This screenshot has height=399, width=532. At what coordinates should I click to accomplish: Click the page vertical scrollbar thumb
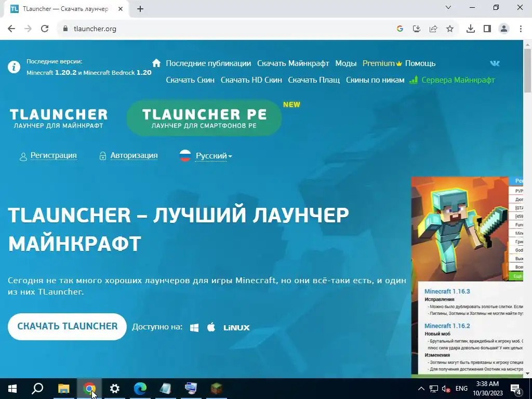[528, 71]
